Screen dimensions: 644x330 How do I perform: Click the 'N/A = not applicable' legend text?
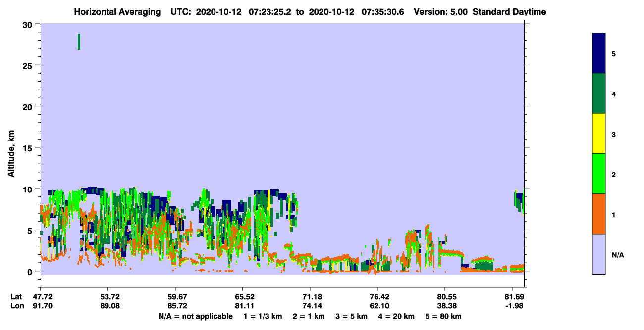[x=196, y=316]
